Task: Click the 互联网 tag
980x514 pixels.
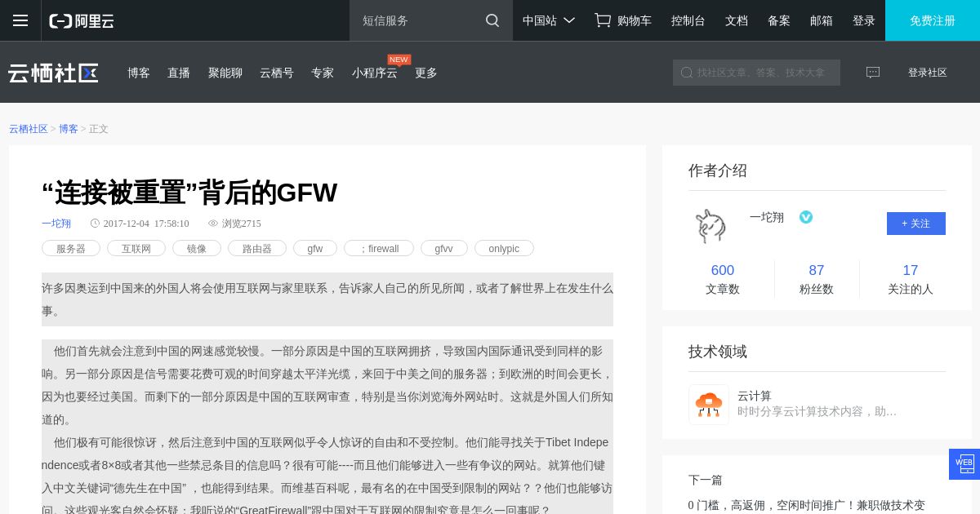Action: click(136, 248)
